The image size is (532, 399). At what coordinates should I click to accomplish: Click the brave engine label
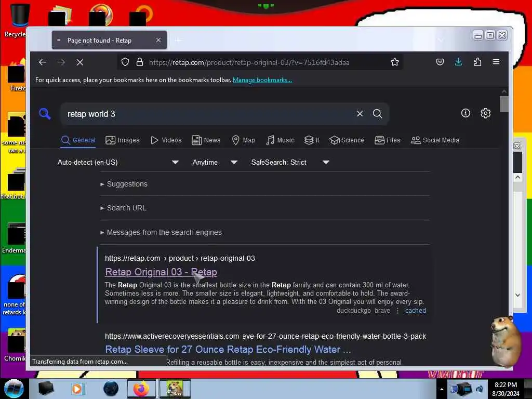coord(382,311)
